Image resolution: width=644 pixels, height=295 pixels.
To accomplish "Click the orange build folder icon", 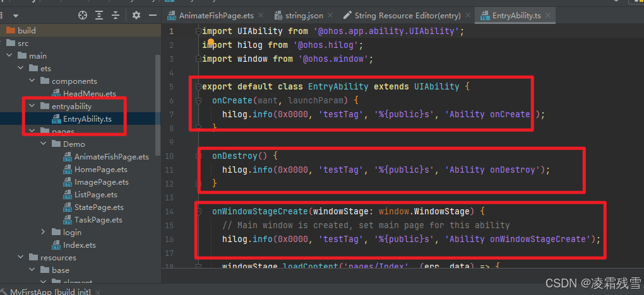I will (11, 30).
